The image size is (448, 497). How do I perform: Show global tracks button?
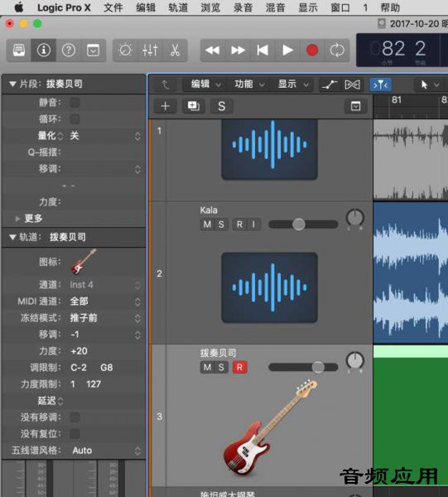tap(355, 106)
